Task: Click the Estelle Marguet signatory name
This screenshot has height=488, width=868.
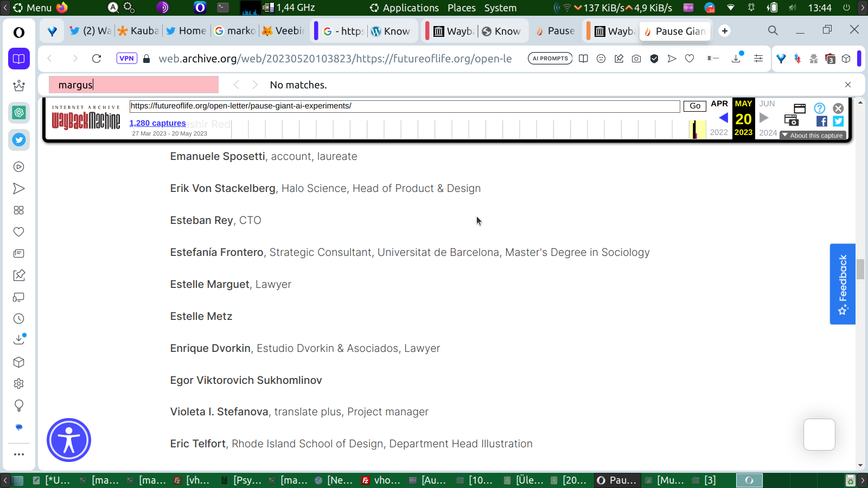Action: [210, 284]
